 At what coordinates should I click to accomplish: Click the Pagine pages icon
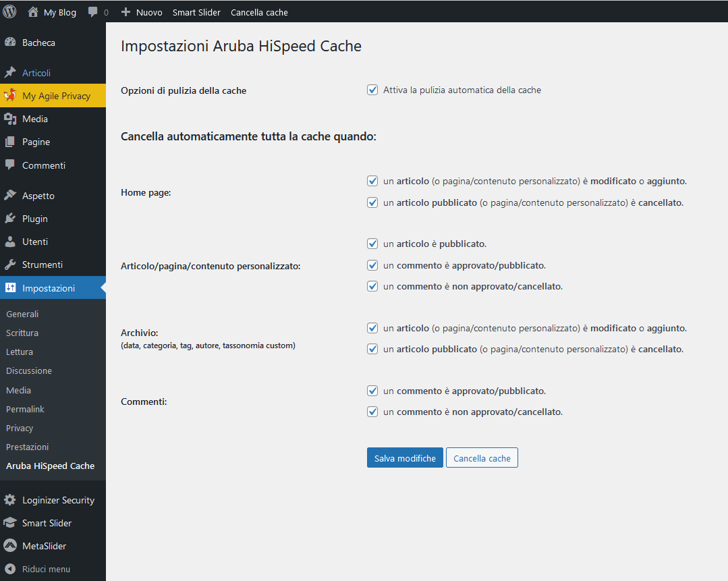(x=10, y=142)
